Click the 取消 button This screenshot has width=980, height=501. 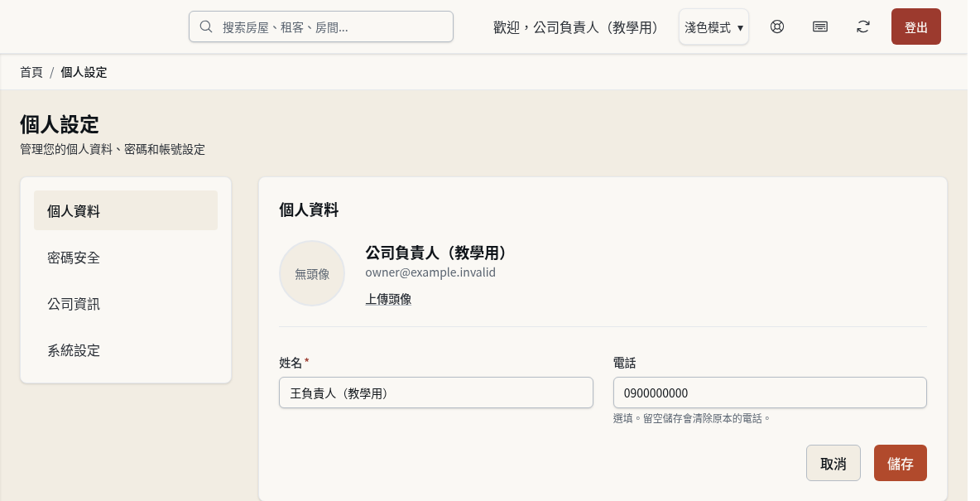coord(833,464)
